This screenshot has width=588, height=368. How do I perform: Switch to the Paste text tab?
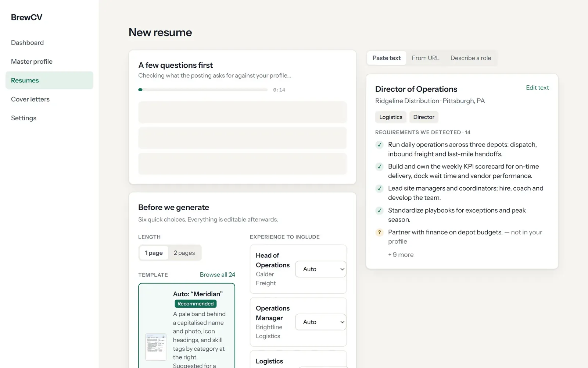coord(387,58)
